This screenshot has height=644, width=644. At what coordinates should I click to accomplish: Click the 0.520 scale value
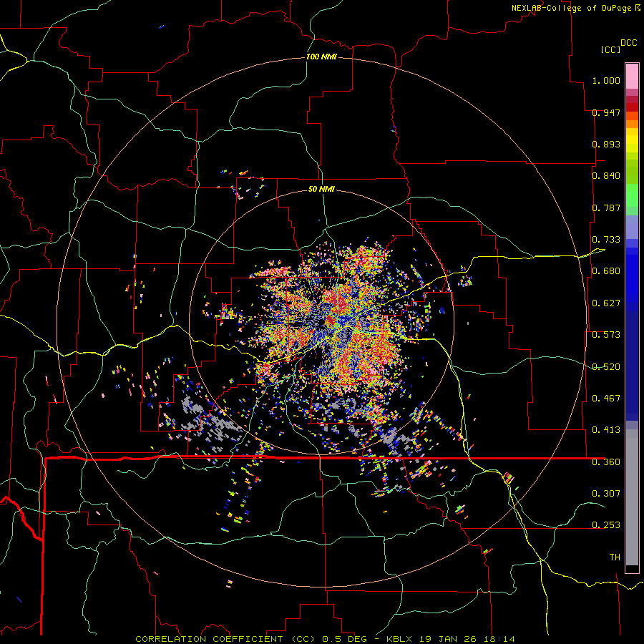[606, 367]
